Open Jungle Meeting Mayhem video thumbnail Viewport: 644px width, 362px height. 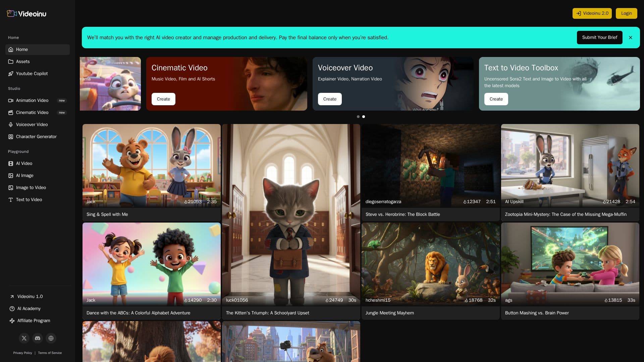pyautogui.click(x=431, y=264)
